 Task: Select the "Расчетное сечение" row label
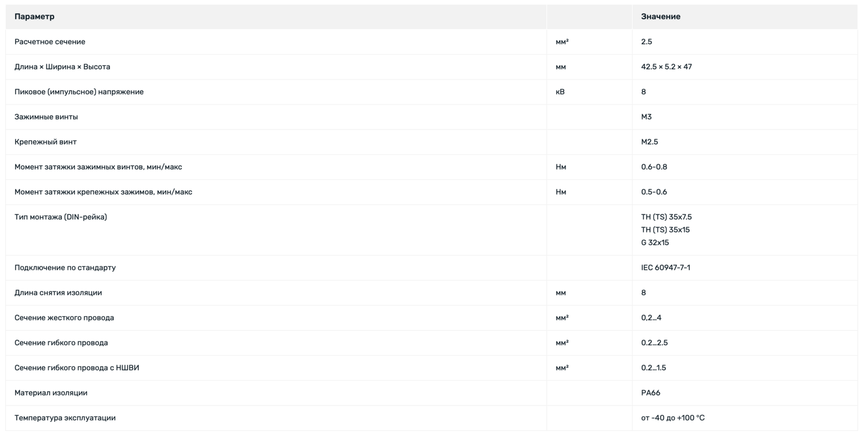click(50, 42)
